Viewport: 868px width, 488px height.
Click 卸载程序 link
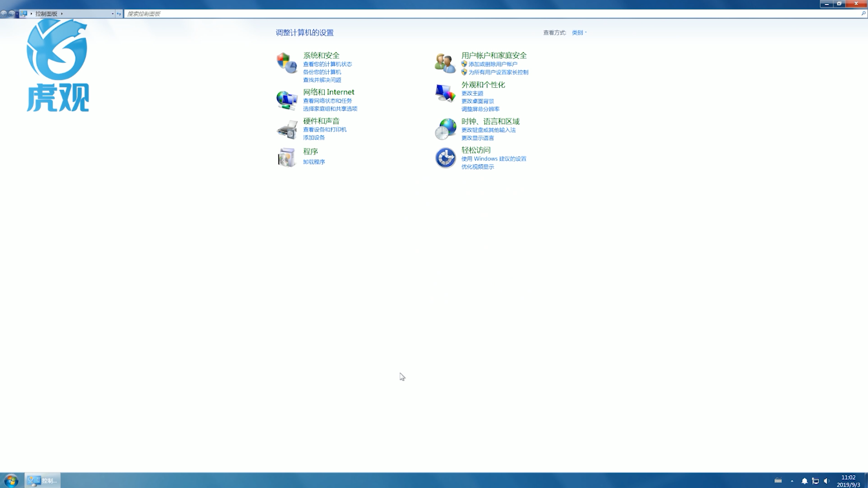pos(314,162)
